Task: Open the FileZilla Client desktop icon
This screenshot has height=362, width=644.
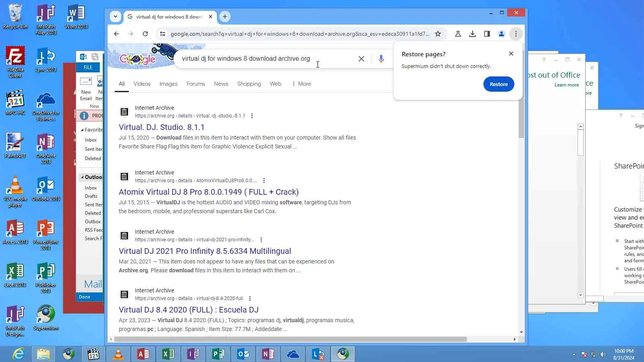Action: pos(15,62)
